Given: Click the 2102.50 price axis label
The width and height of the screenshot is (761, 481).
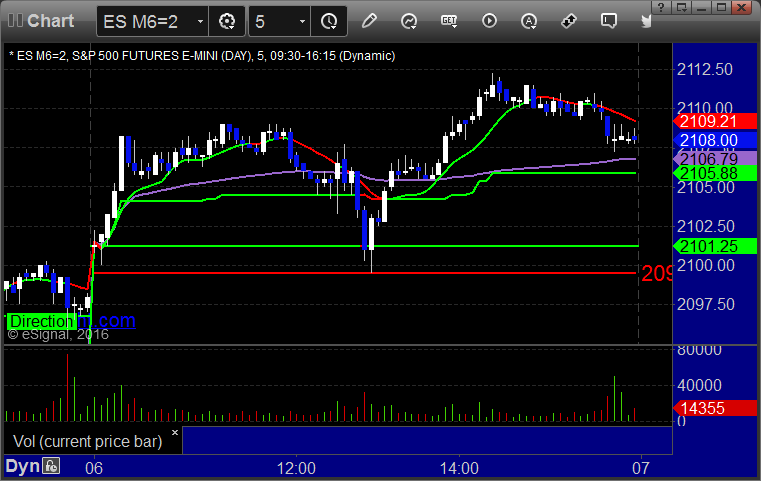Looking at the screenshot, I should pyautogui.click(x=706, y=226).
